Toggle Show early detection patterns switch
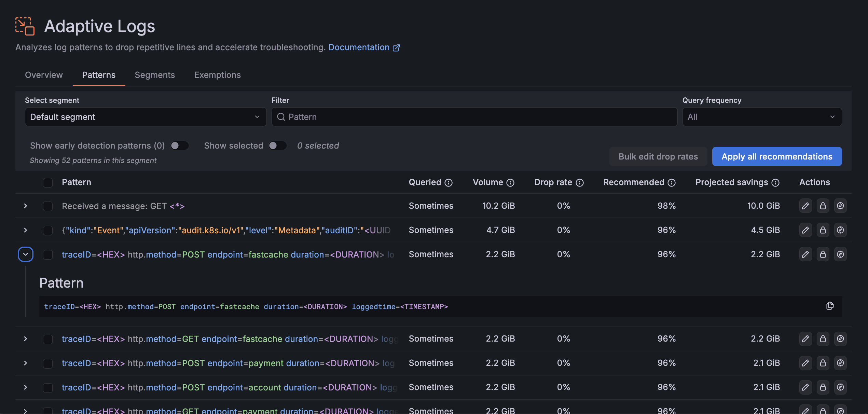The height and width of the screenshot is (414, 868). pyautogui.click(x=180, y=146)
